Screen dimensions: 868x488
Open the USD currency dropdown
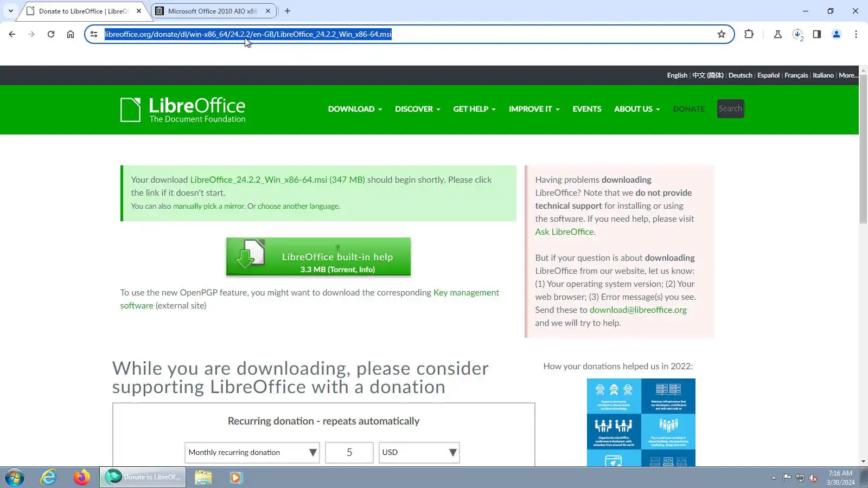(419, 452)
